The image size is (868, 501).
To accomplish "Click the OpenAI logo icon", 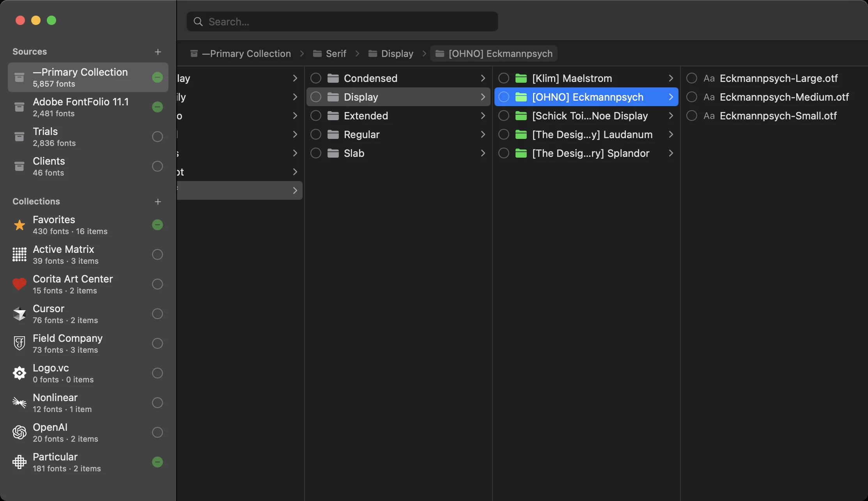I will coord(19,432).
